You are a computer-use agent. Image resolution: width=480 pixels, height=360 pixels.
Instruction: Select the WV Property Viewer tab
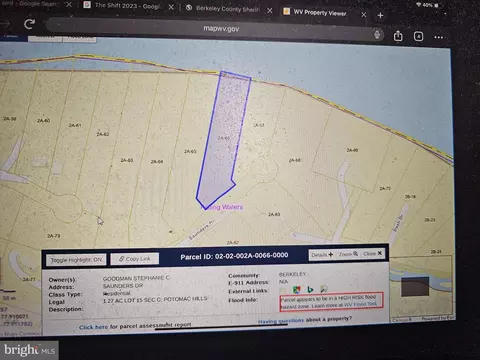[x=319, y=13]
